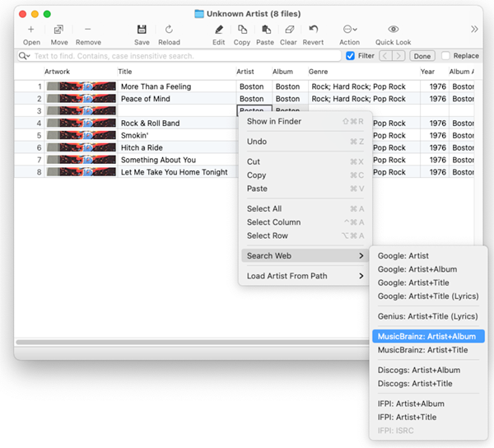Open the Action toolbar dropdown
Screen dimensions: 494x448
pos(350,30)
